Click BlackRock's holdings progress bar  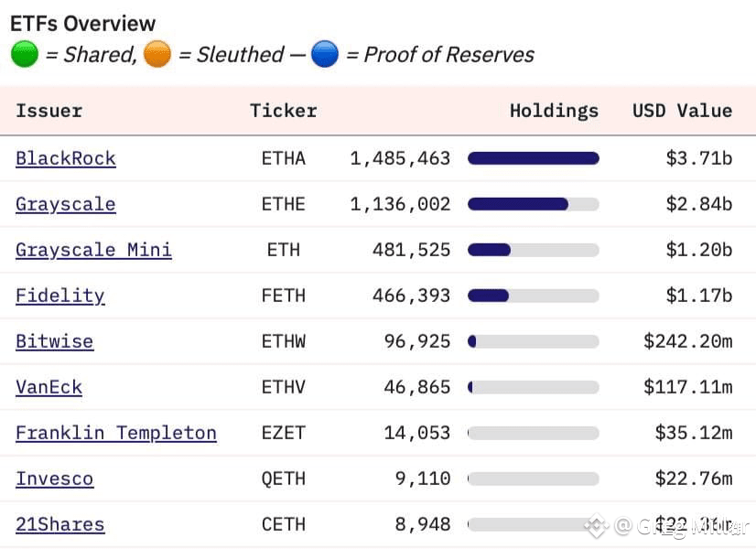[x=534, y=158]
